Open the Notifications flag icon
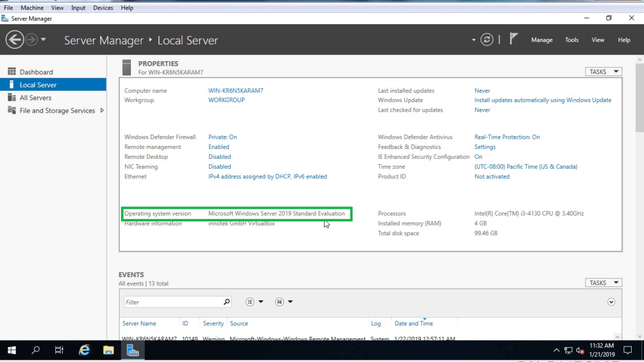644x362 pixels. [514, 39]
